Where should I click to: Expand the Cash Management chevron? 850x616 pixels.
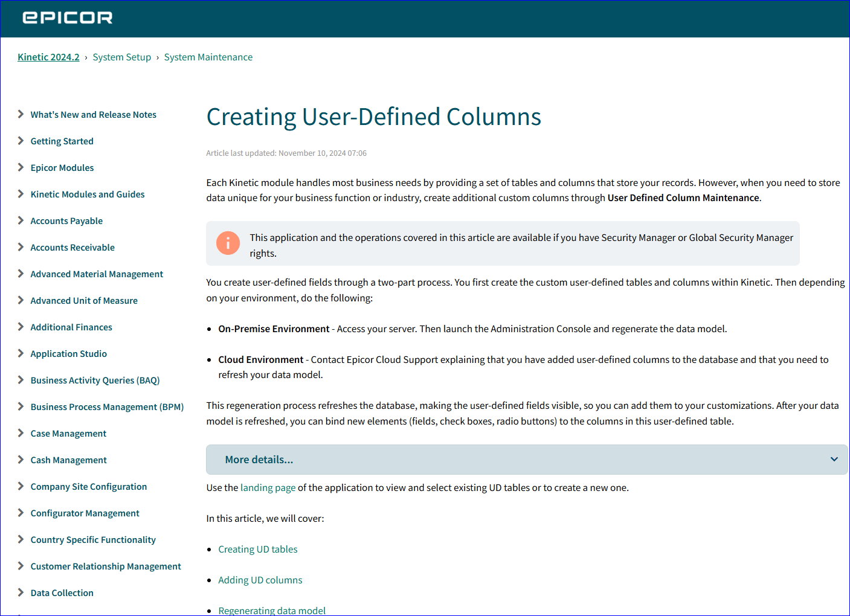click(21, 460)
